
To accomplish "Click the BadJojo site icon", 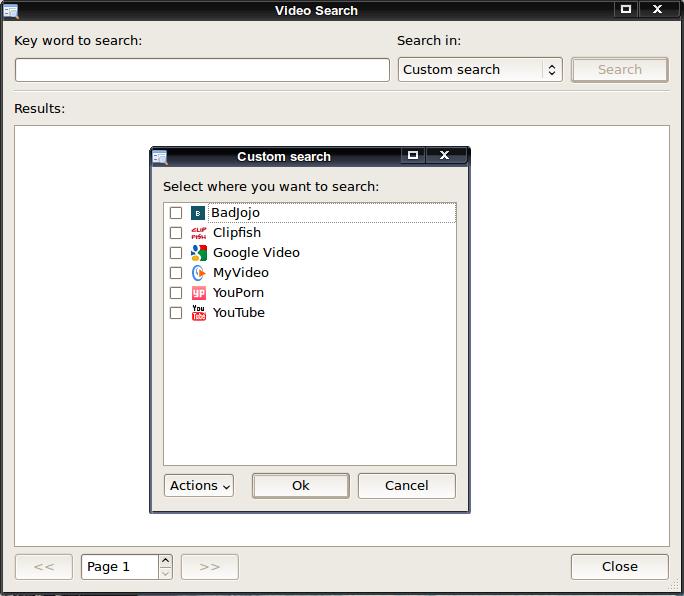I will coord(198,213).
